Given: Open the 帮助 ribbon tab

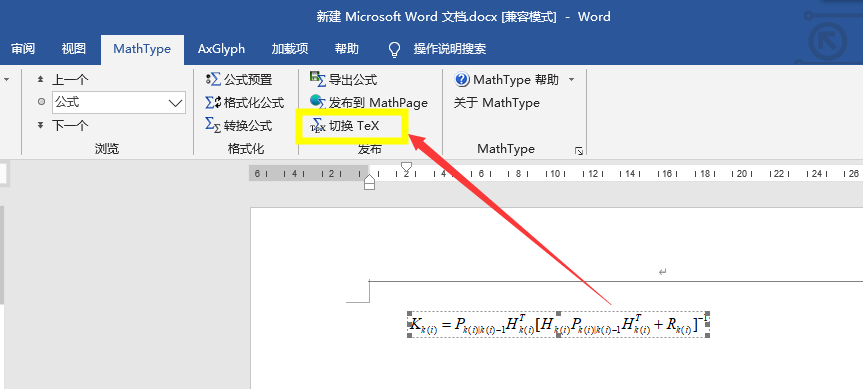Looking at the screenshot, I should tap(347, 49).
